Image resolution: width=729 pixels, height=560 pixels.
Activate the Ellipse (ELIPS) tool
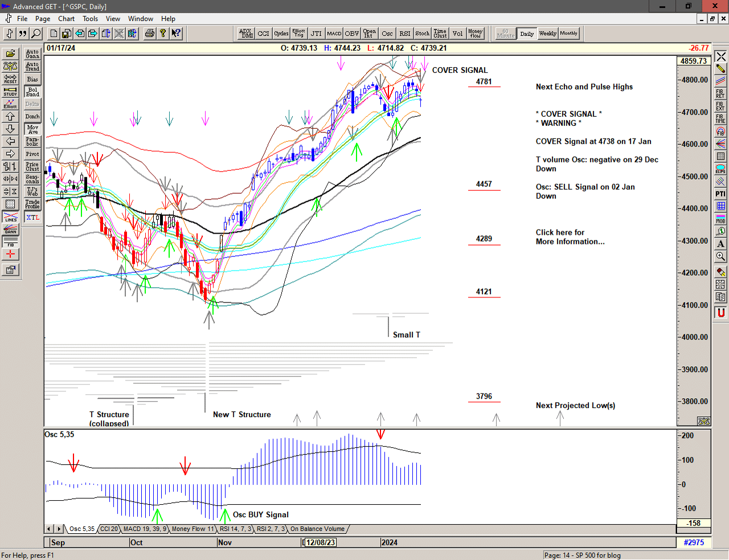coord(720,169)
